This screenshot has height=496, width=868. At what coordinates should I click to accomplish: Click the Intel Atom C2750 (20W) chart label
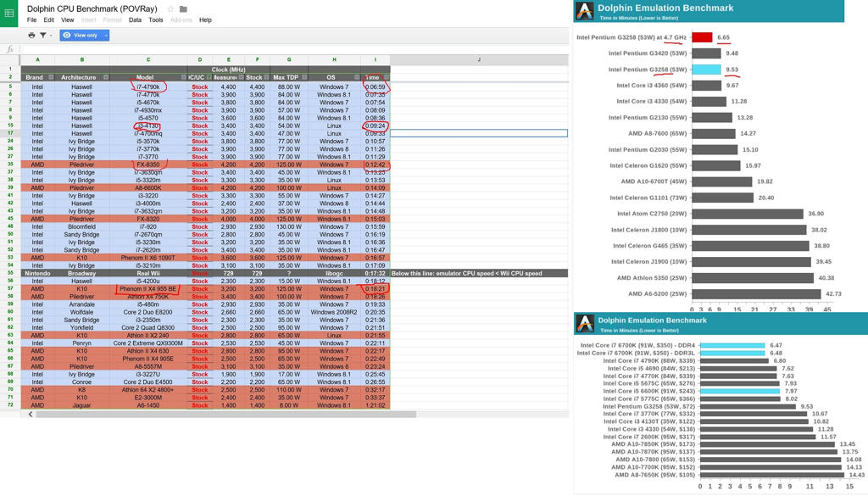point(652,213)
